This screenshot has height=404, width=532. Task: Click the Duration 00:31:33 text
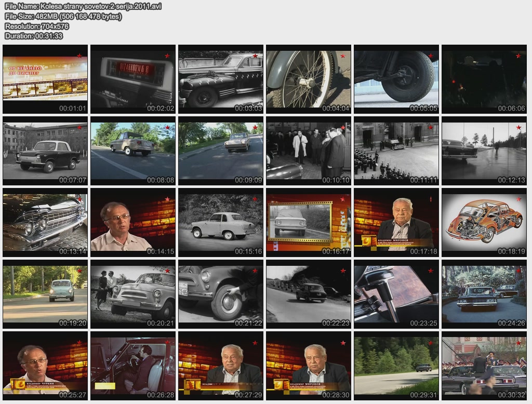[x=34, y=36]
